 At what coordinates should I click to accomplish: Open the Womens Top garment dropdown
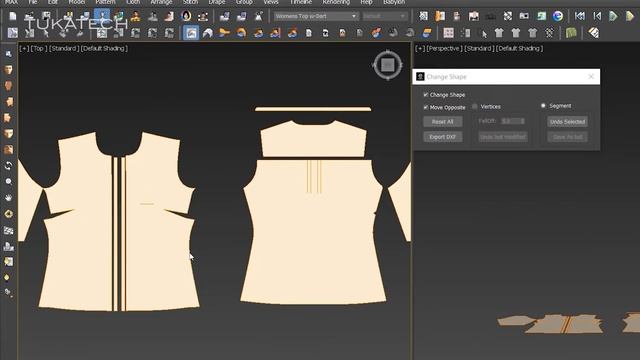point(316,16)
